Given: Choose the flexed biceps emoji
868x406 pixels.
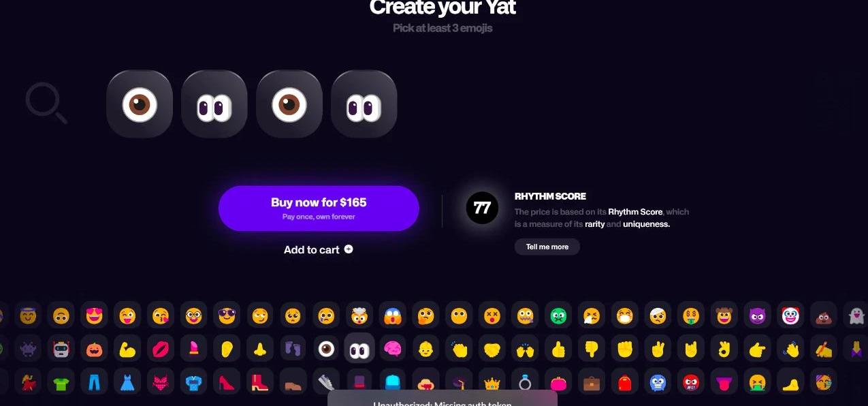Looking at the screenshot, I should click(127, 349).
